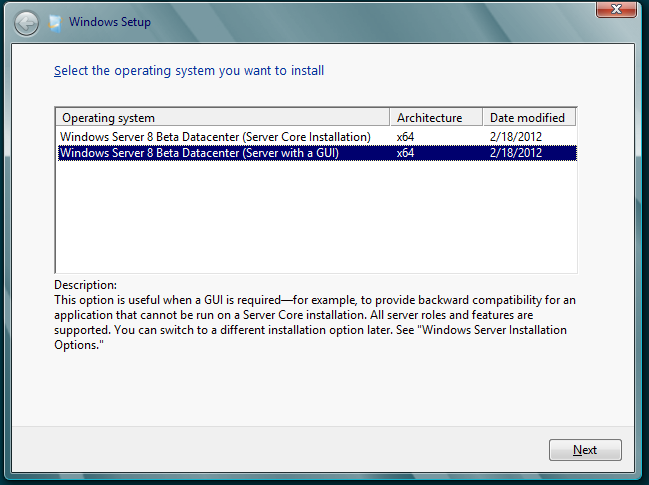Select Windows Server 8 Beta Server Core Installation
The image size is (649, 485).
(x=317, y=137)
